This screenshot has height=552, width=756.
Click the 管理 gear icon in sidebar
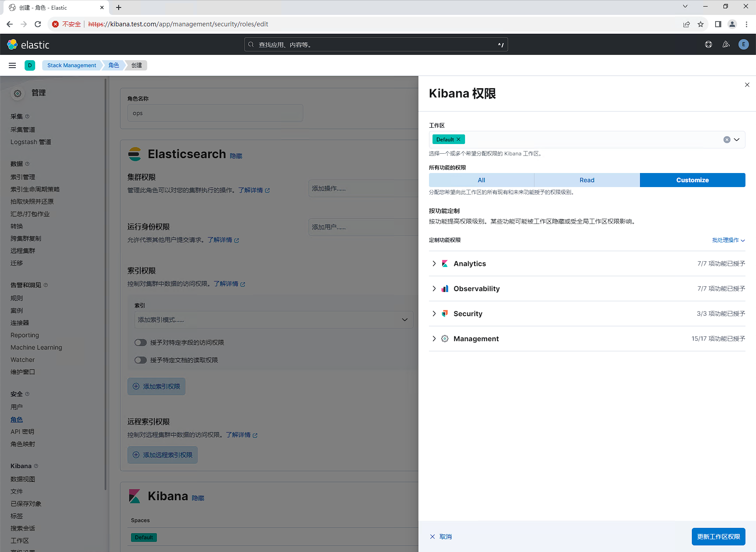point(18,94)
